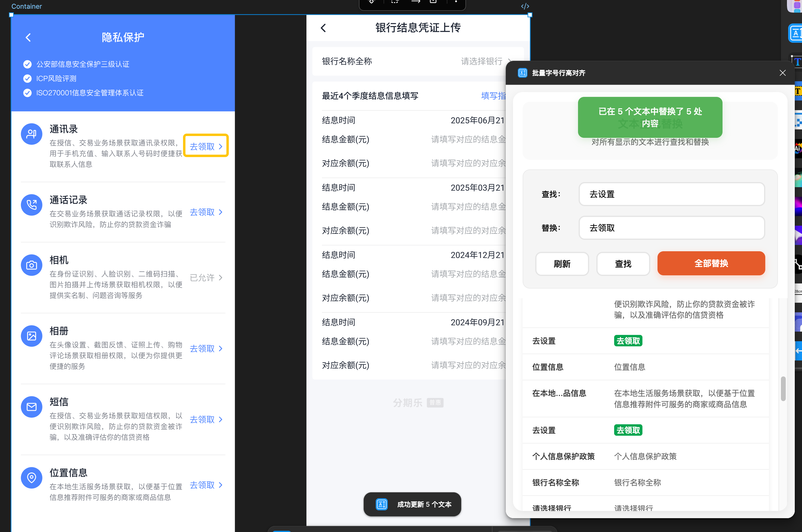Click the plugin icon in 批量字号行高对齐 title bar
802x532 pixels.
tap(522, 73)
